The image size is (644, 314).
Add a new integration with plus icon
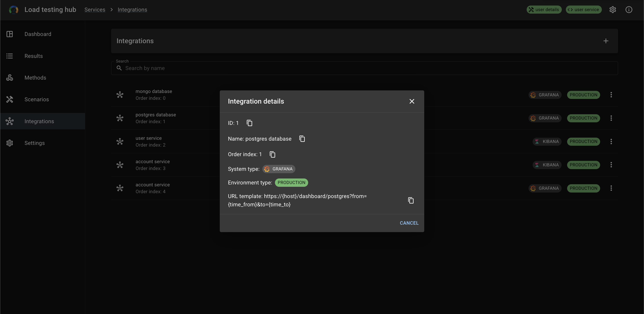[x=606, y=41]
